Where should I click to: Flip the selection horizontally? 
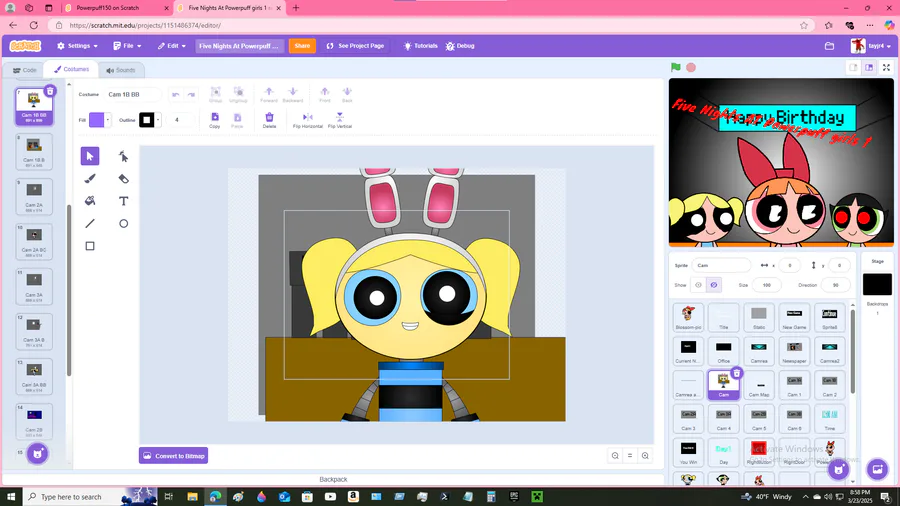click(x=308, y=120)
